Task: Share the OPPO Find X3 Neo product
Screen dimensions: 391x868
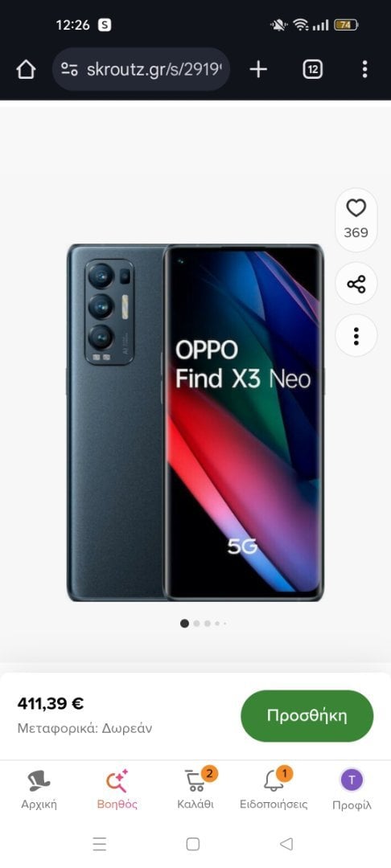Action: 356,284
